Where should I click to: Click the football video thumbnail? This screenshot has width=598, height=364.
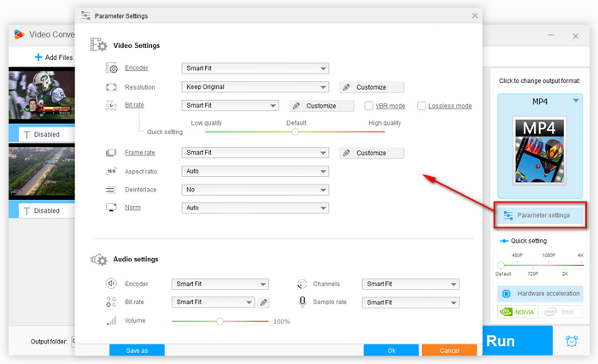coord(42,95)
